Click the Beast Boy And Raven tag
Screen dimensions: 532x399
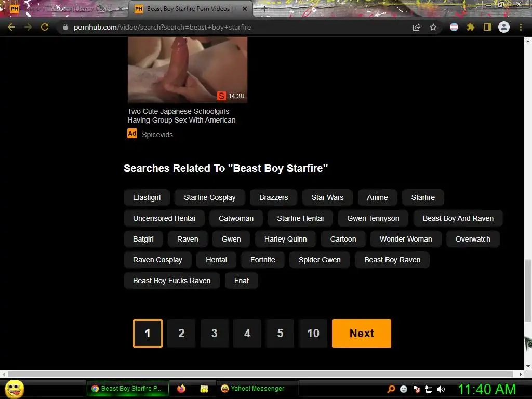coord(458,218)
